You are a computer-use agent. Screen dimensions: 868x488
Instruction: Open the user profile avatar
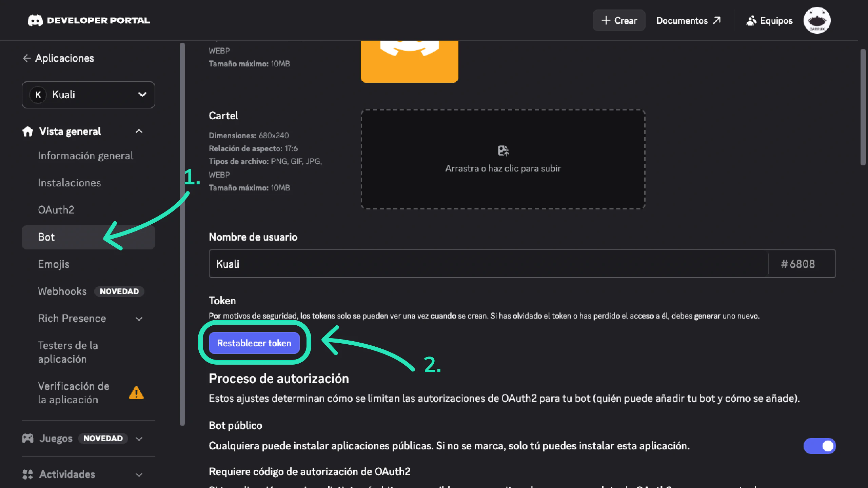pos(817,20)
